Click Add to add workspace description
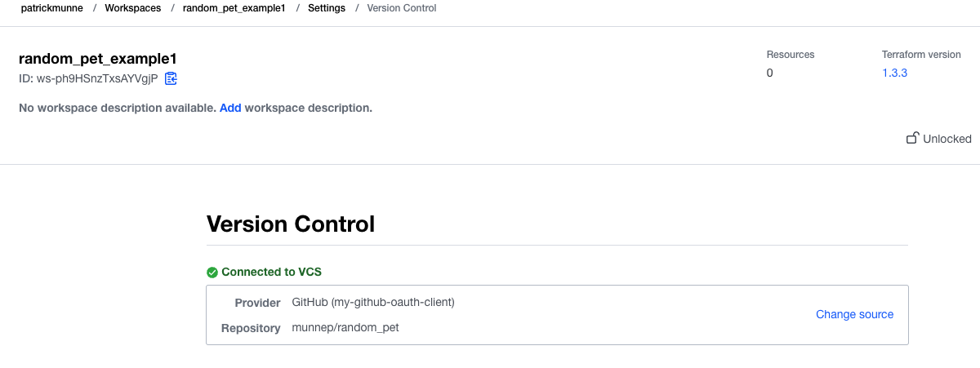This screenshot has width=980, height=368. [230, 108]
